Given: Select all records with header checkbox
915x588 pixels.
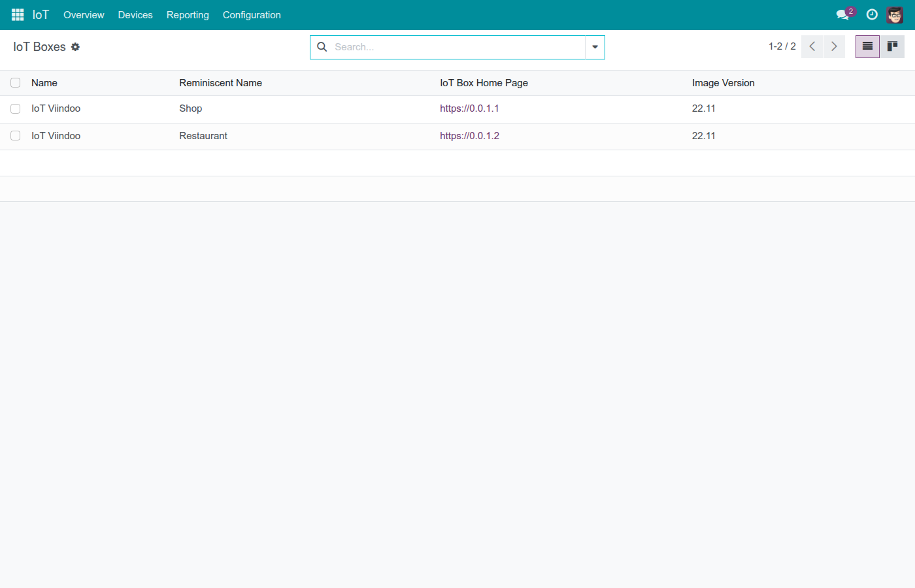Looking at the screenshot, I should tap(15, 83).
